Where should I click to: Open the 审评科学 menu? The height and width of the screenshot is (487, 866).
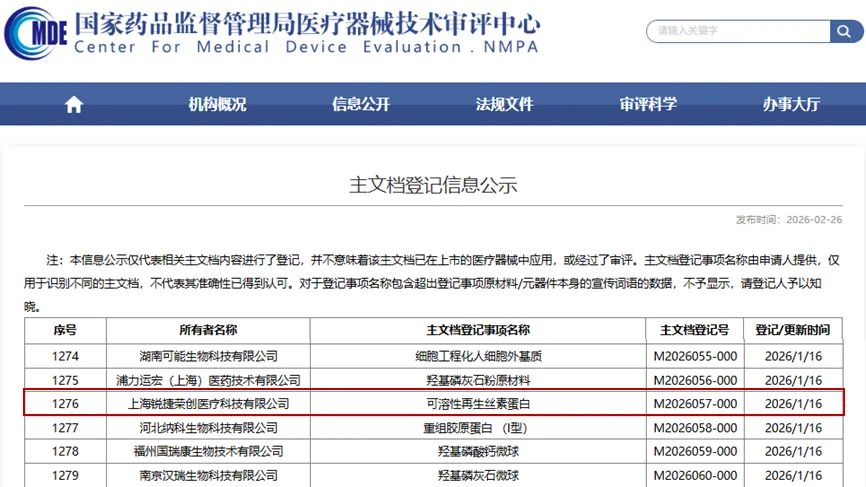coord(648,104)
